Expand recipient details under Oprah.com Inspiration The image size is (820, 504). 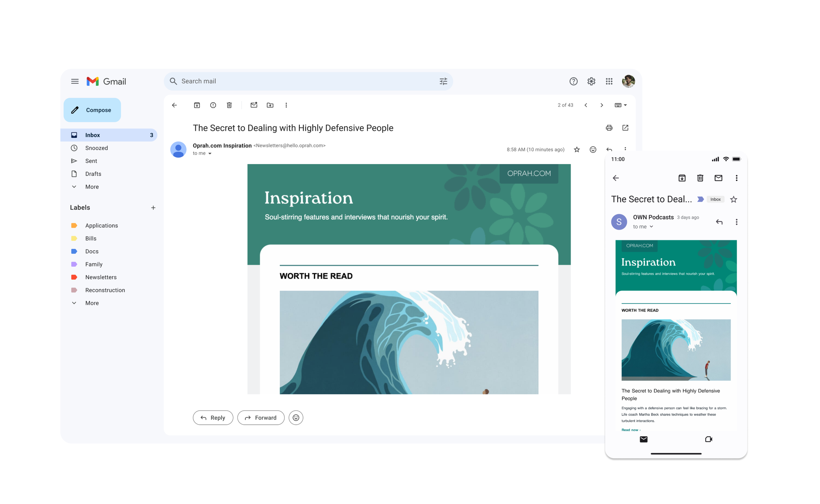(210, 153)
